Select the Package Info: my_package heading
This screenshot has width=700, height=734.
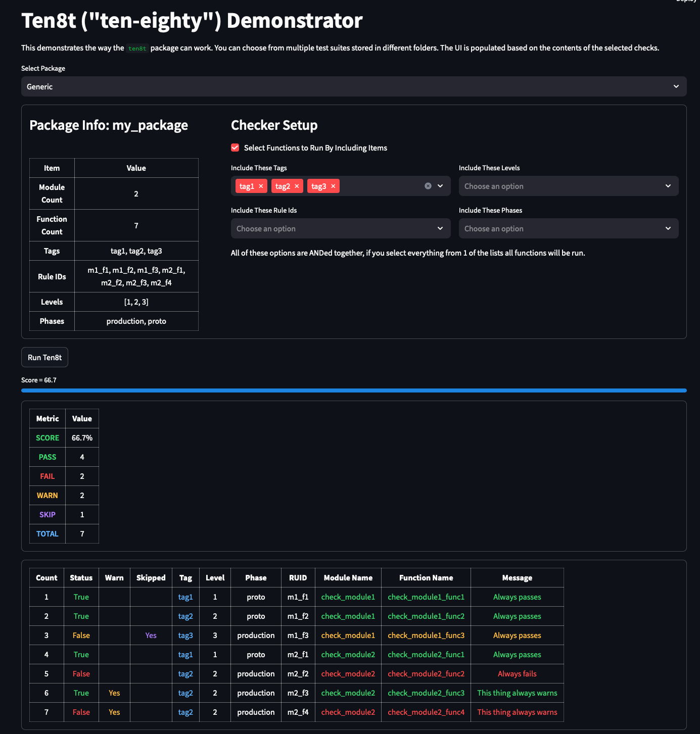109,125
